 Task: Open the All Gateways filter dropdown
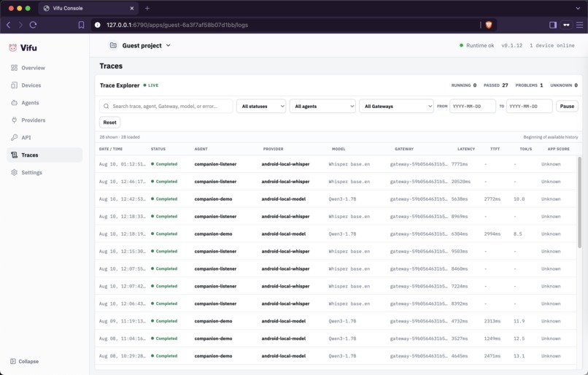(x=396, y=106)
